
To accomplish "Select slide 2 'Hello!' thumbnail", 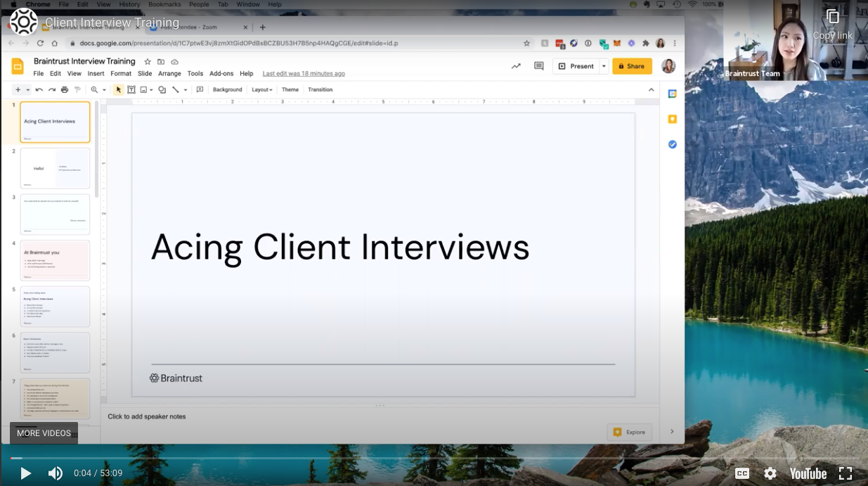I will (55, 168).
